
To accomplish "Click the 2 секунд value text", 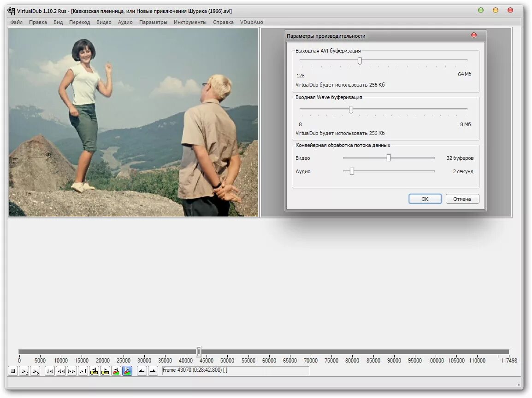I will tap(463, 171).
